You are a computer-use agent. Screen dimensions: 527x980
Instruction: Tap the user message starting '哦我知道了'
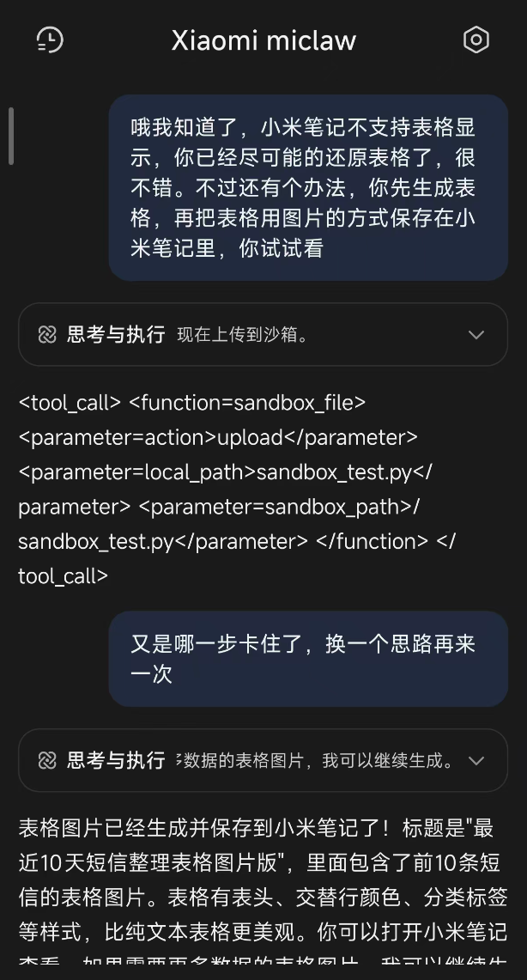tap(307, 188)
